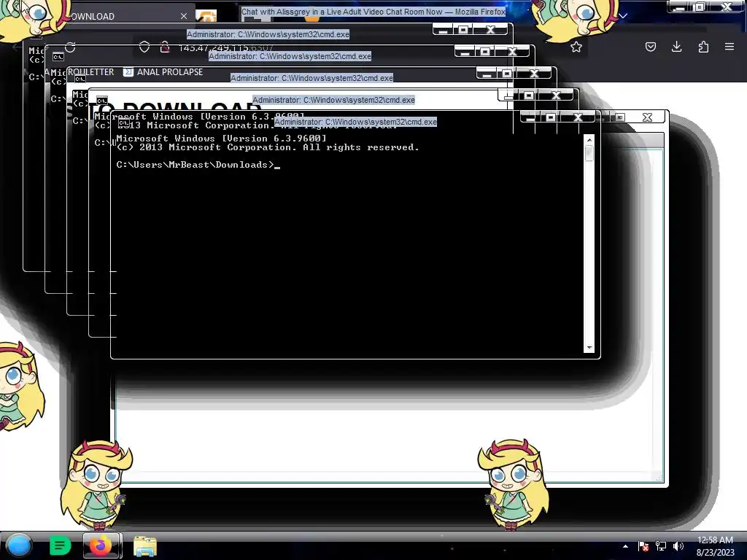747x560 pixels.
Task: Open the ANAL PROLAPSE bookmark
Action: click(x=163, y=72)
